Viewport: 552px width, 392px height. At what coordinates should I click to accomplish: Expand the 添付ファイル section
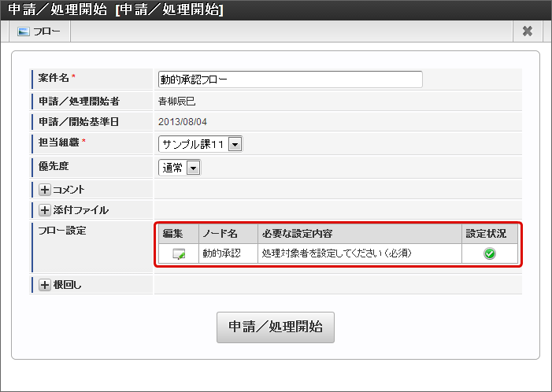pos(45,210)
